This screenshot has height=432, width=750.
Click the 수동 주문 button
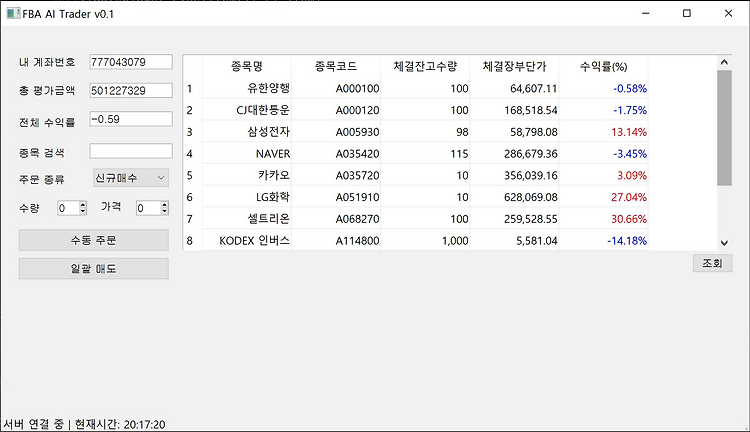(x=94, y=240)
